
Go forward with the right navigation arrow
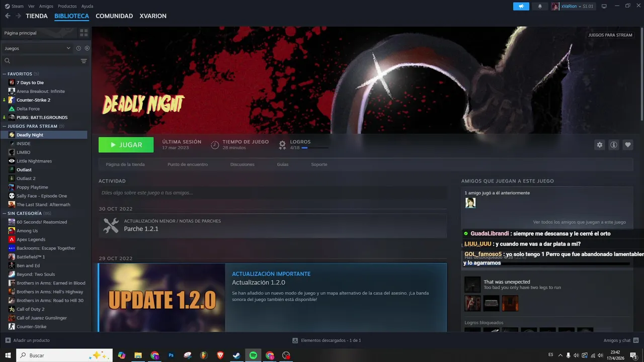click(x=18, y=16)
